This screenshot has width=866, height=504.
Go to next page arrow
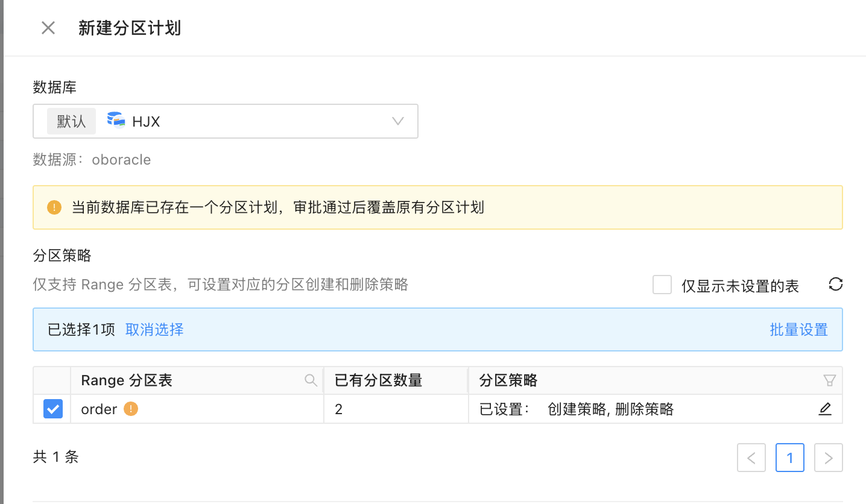[x=829, y=458]
